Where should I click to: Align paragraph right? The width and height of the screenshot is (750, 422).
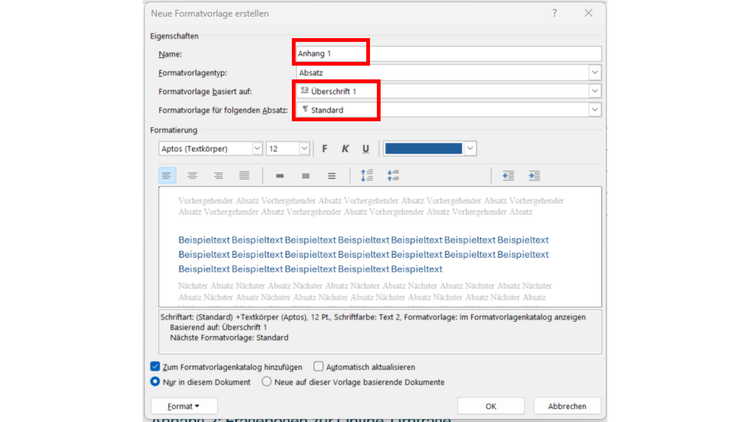pos(218,176)
